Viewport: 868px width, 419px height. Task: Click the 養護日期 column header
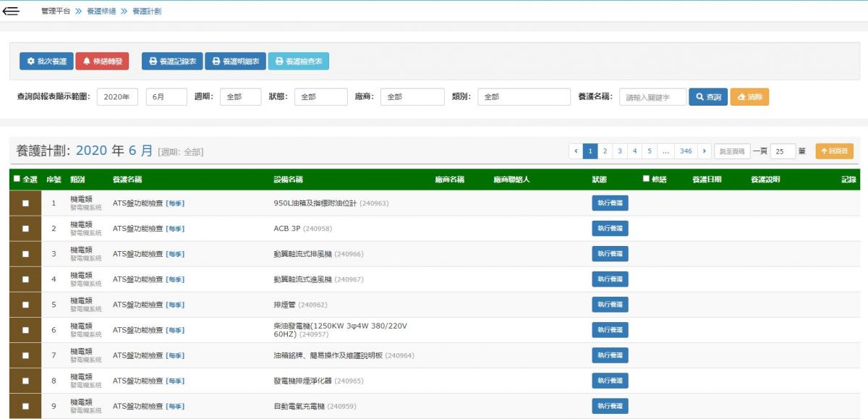click(707, 179)
